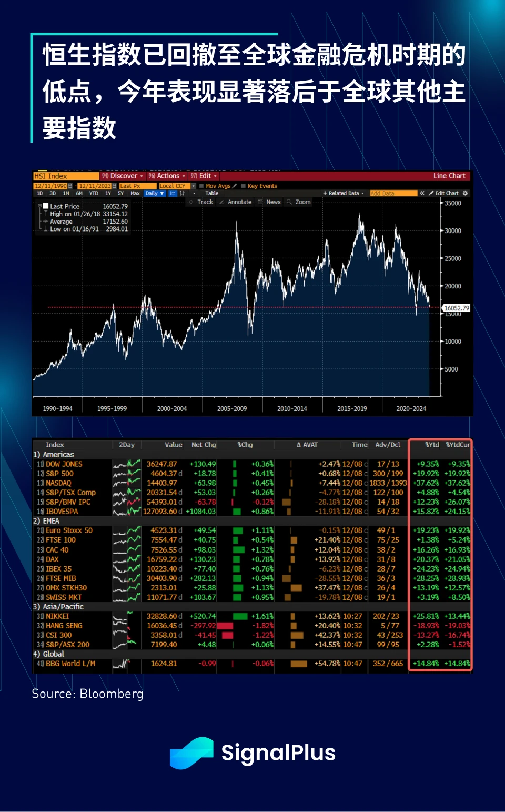Select the line chart type icon
505x812 pixels.
click(173, 193)
